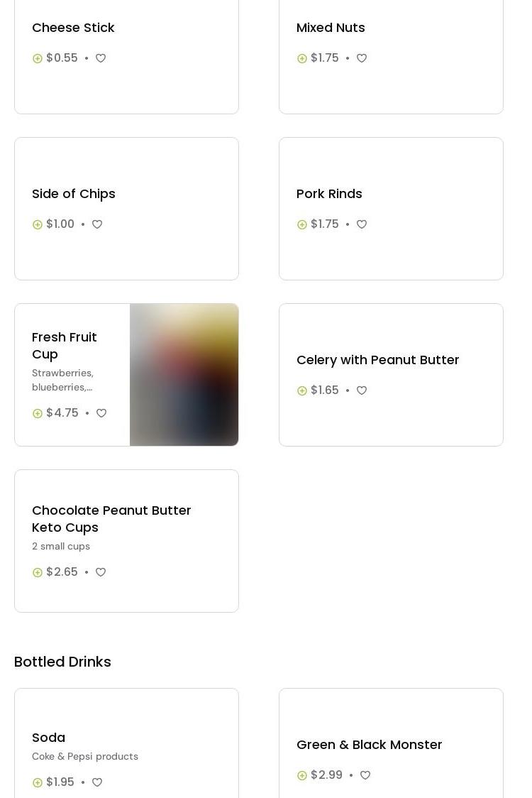
Task: Open the Fresh Fruit Cup photo
Action: tap(184, 375)
